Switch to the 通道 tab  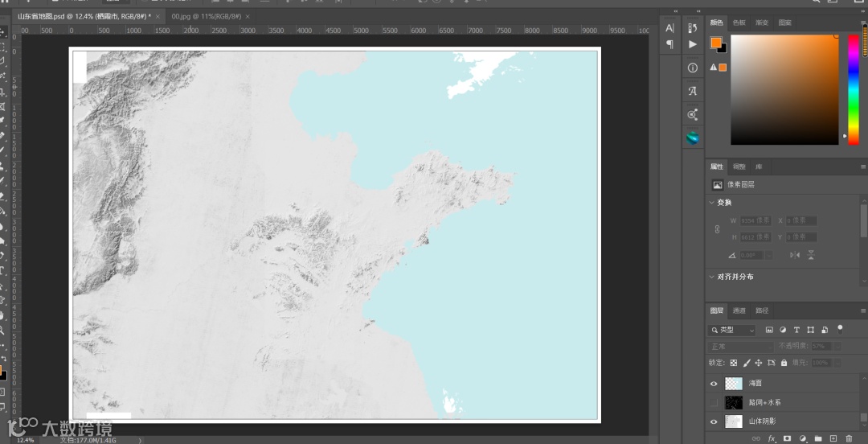(x=739, y=310)
